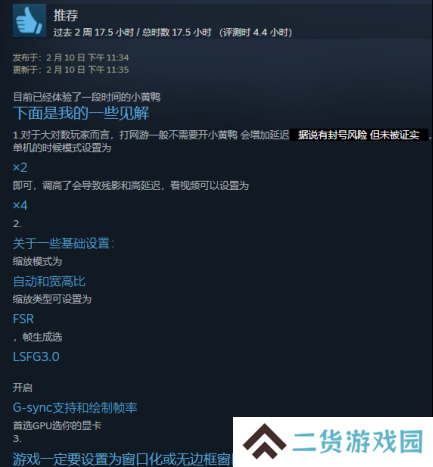Click G-sync支持和绘制帧率 heading

pos(75,408)
